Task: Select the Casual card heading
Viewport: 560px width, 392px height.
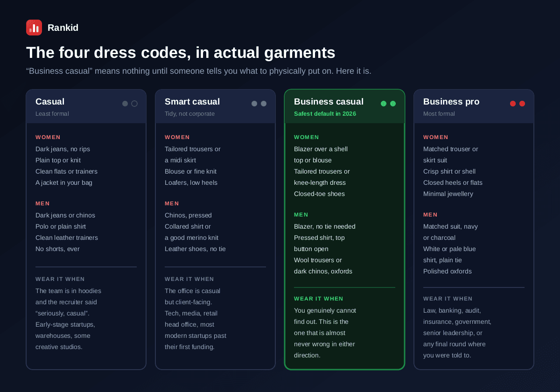Action: pos(50,102)
